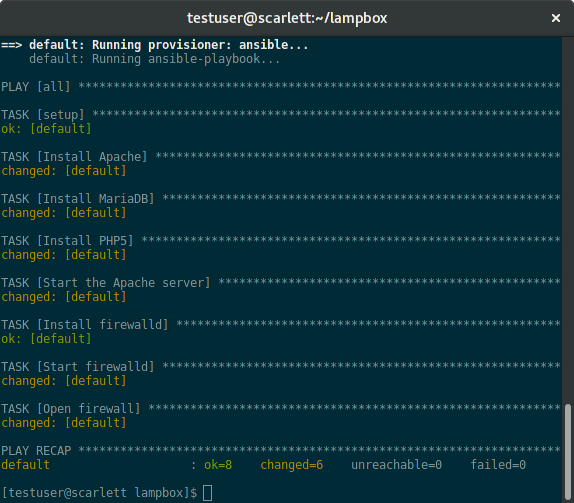Click the 'PLAY [all]' heading text
574x503 pixels.
pyautogui.click(x=36, y=87)
